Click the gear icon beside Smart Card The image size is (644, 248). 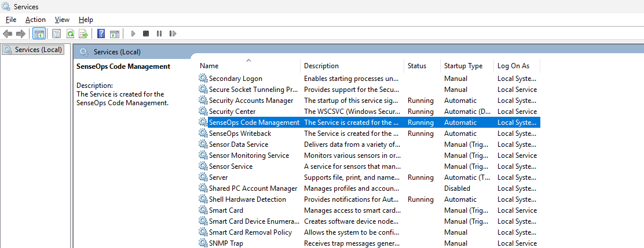point(203,210)
